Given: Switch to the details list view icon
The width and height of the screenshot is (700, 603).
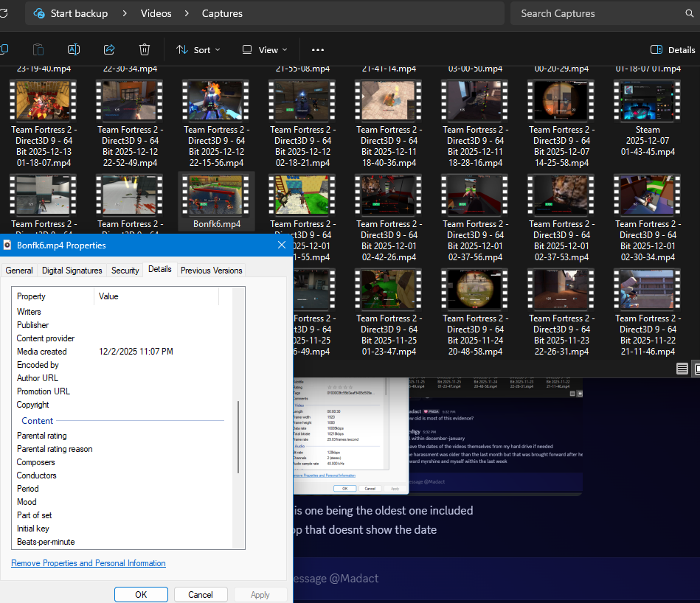Looking at the screenshot, I should click(682, 369).
